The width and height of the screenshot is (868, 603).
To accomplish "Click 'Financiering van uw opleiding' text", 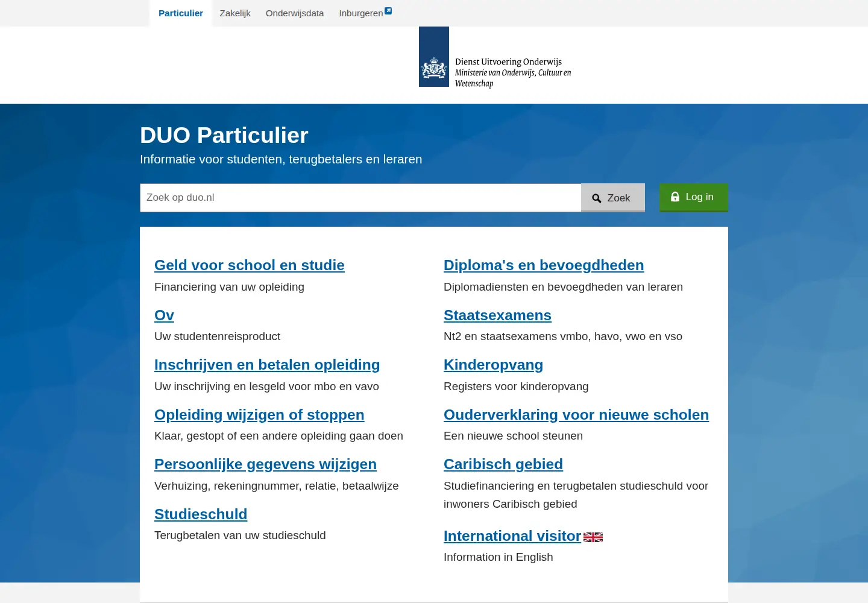I will click(229, 287).
